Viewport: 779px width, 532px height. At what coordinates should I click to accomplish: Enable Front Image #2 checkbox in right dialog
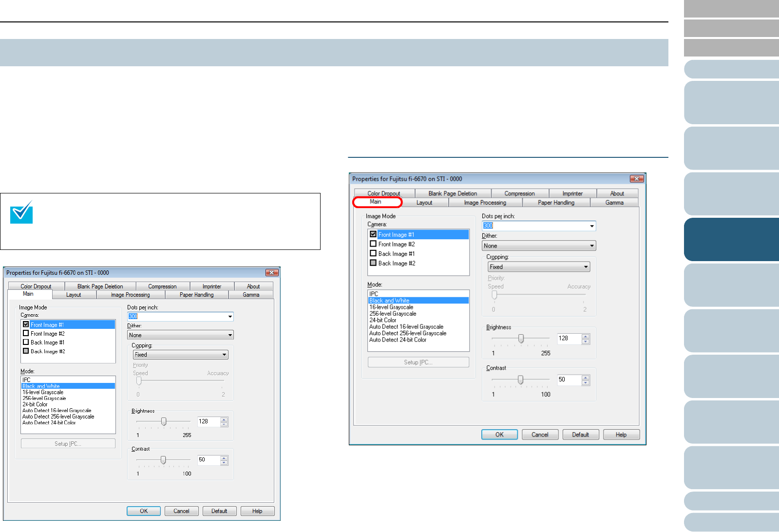(x=373, y=244)
